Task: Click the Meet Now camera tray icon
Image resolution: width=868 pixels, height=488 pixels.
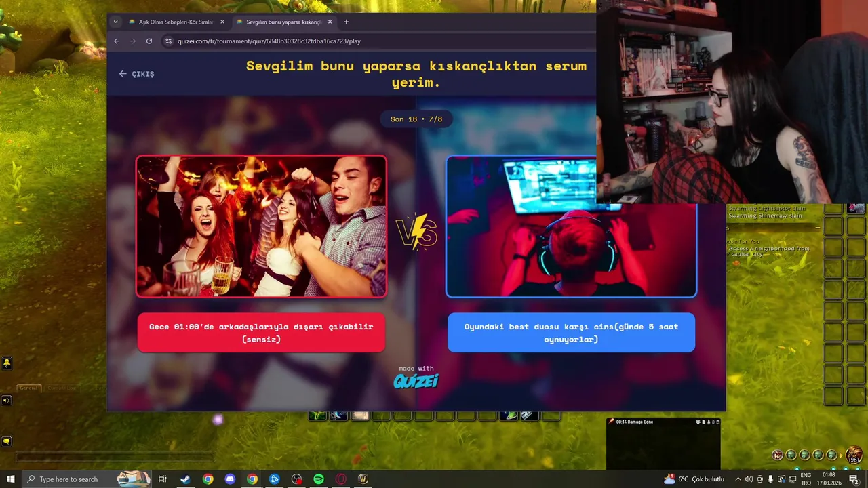Action: (x=759, y=479)
